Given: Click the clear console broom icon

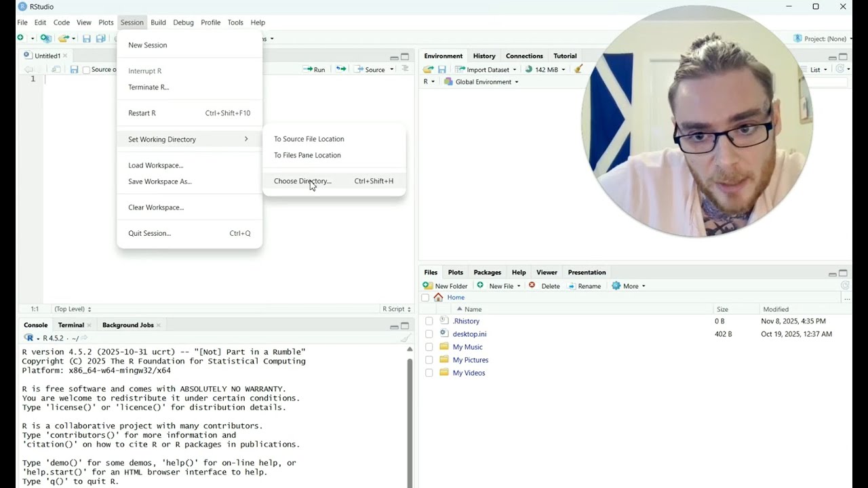Looking at the screenshot, I should click(x=406, y=338).
